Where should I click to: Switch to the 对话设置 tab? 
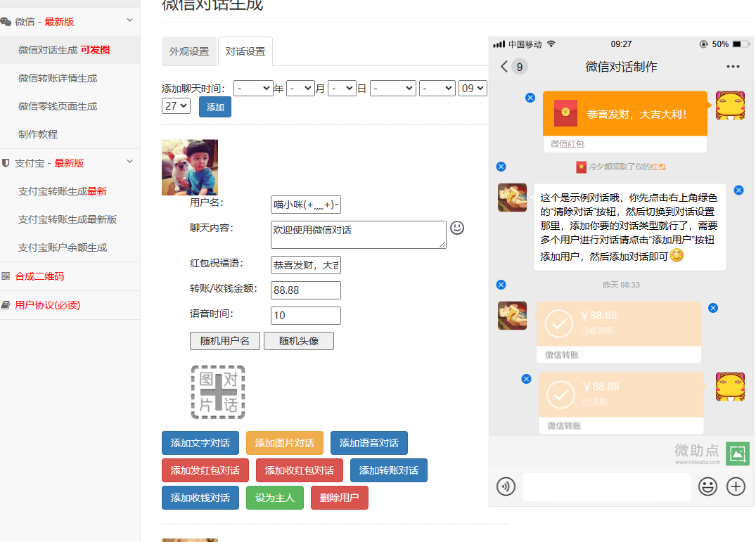pyautogui.click(x=245, y=51)
